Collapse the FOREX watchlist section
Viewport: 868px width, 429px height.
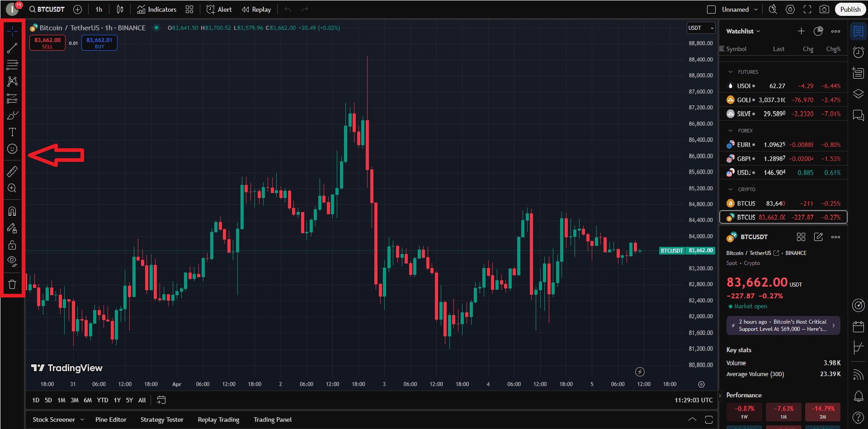731,131
